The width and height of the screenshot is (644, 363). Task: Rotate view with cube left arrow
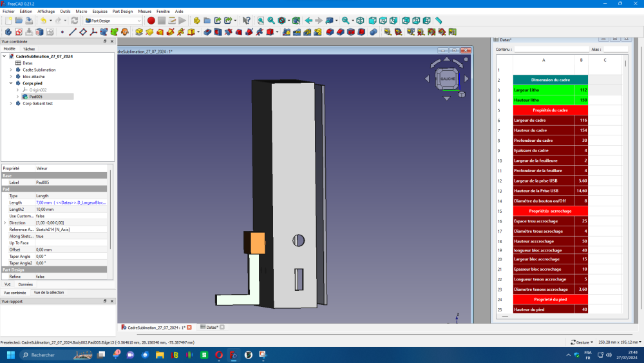427,78
